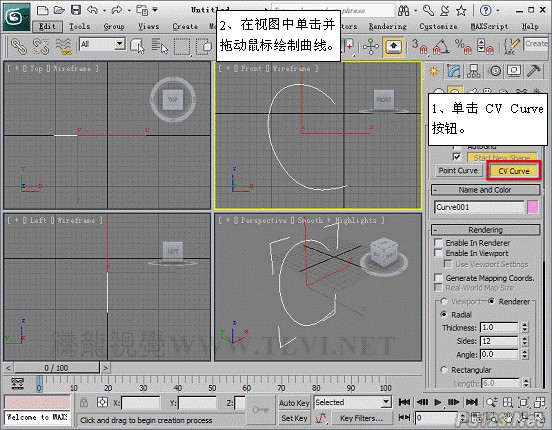Collapse the Rendering rollout
This screenshot has width=552, height=430.
point(485,230)
